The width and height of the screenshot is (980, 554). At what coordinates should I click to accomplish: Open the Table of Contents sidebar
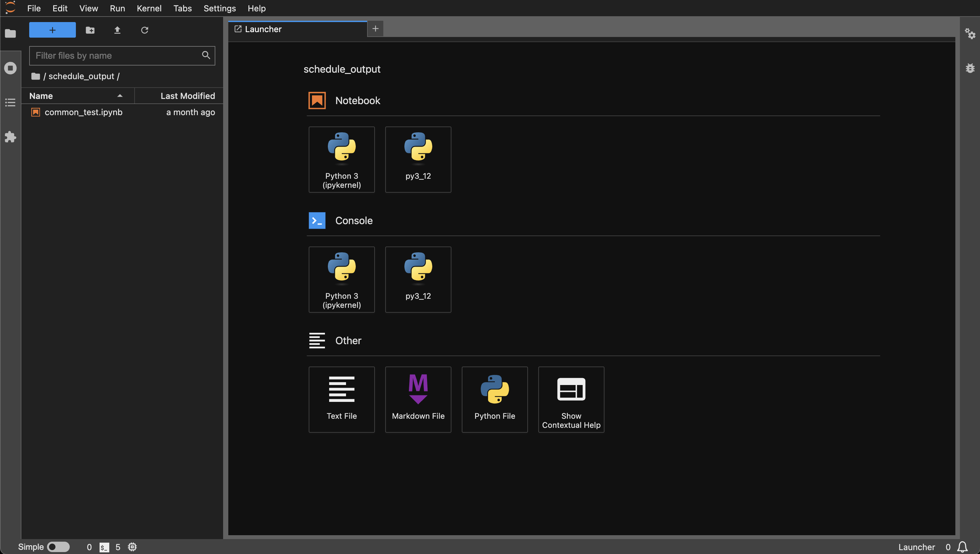pos(10,102)
